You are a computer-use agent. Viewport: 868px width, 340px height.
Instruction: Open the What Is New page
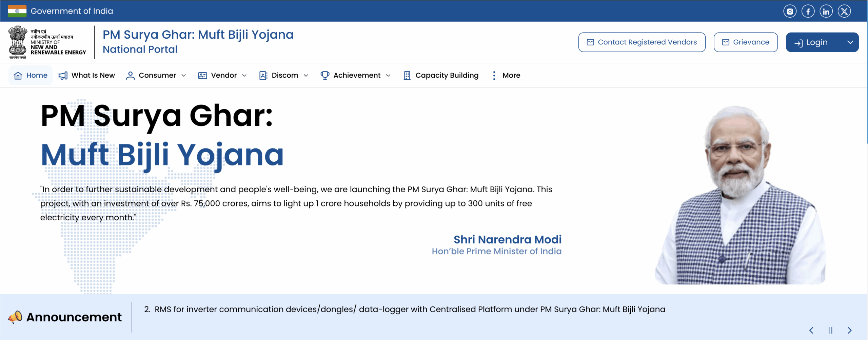click(x=87, y=75)
